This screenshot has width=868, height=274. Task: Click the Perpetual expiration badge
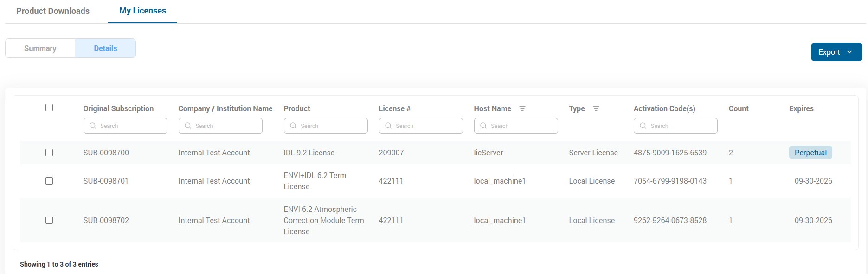tap(810, 153)
